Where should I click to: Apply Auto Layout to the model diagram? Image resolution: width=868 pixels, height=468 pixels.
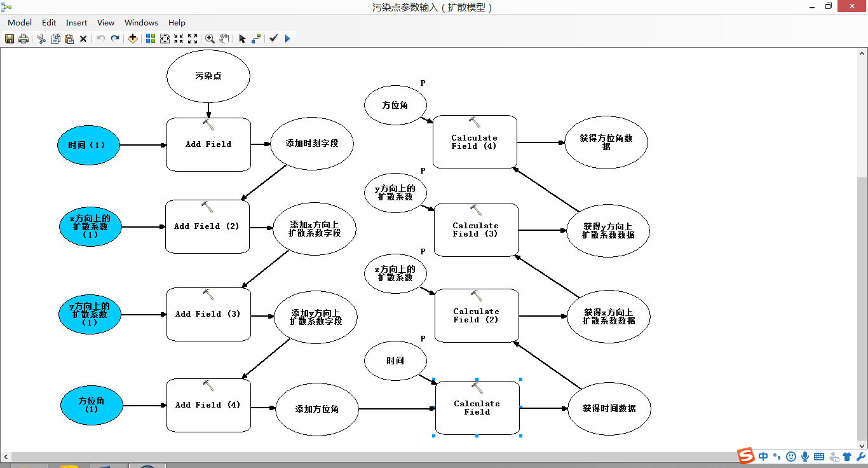(151, 39)
